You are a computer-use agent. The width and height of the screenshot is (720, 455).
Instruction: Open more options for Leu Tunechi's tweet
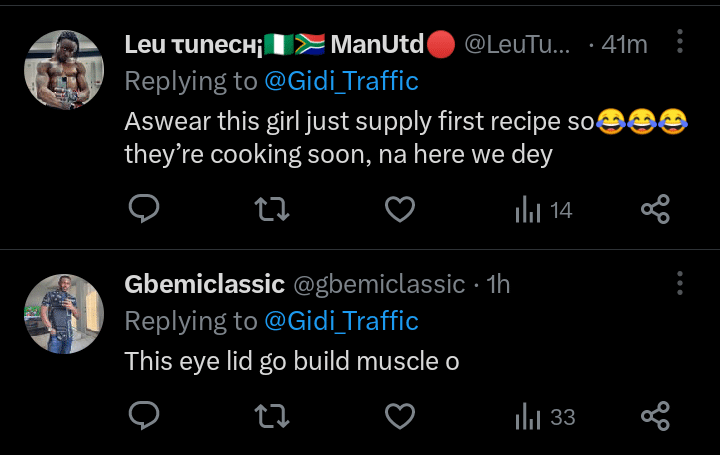point(680,43)
